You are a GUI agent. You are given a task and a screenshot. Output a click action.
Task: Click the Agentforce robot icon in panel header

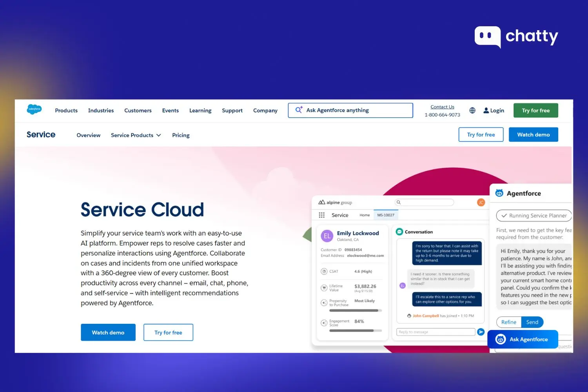pyautogui.click(x=499, y=193)
